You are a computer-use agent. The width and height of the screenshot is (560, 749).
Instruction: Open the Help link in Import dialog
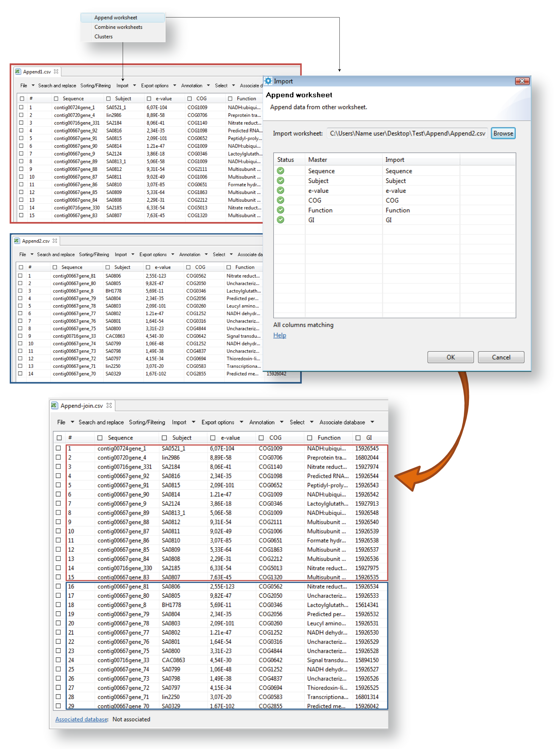click(x=280, y=335)
